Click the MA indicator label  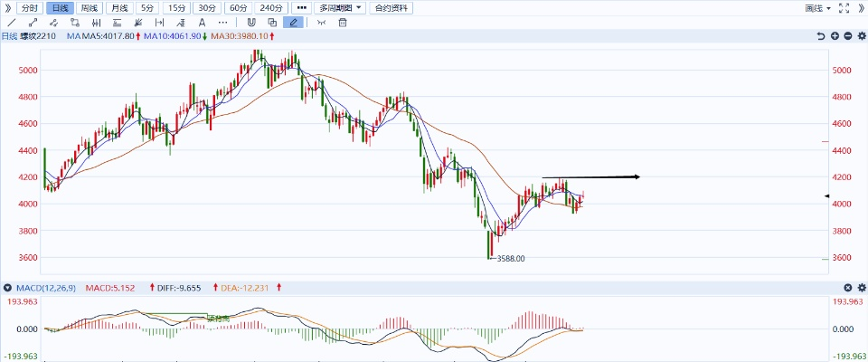[73, 36]
